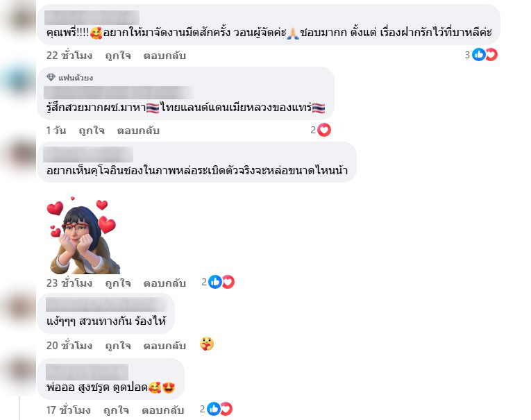Click like reaction icon under the sticker comment
Viewport: 531px width, 420px height.
click(x=215, y=282)
